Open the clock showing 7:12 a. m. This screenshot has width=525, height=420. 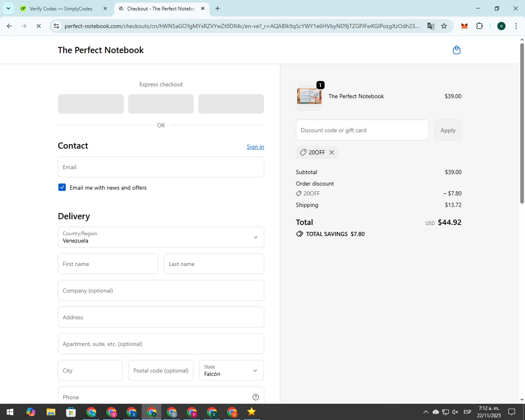[489, 412]
